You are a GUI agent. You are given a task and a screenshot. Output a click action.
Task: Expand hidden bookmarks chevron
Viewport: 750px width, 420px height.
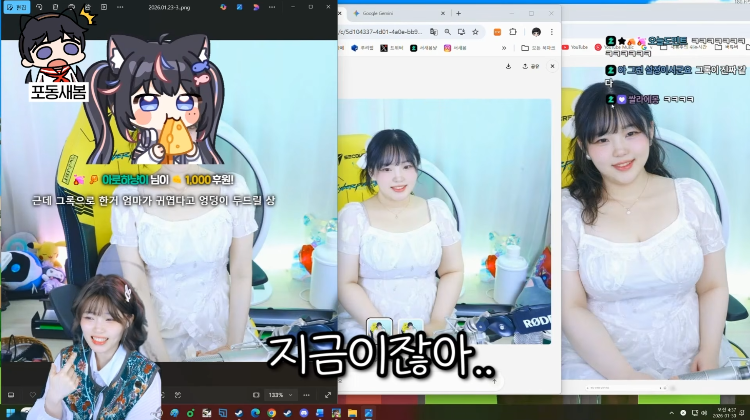(504, 48)
